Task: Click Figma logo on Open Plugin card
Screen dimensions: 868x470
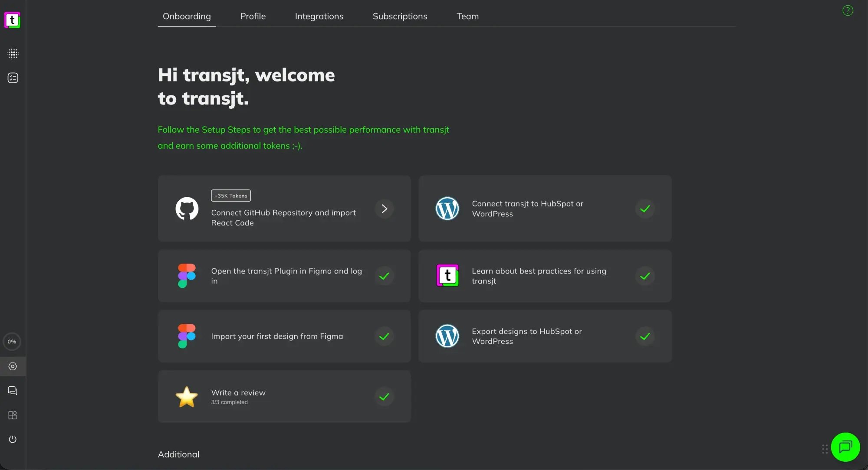Action: pos(187,276)
